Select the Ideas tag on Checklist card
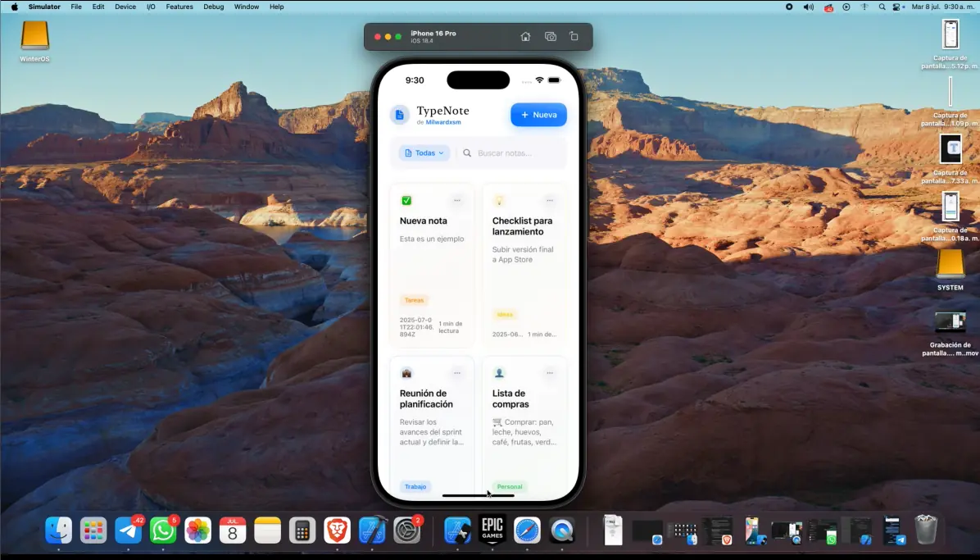980x560 pixels. pos(505,315)
